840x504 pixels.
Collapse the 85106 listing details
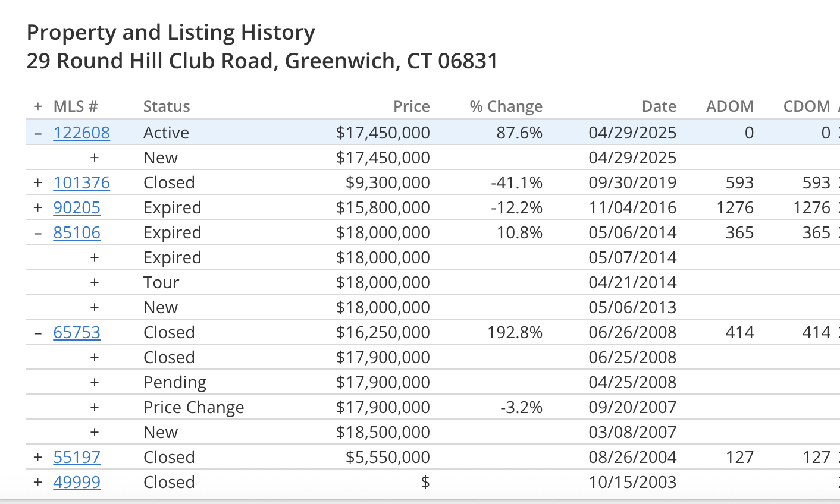37,232
